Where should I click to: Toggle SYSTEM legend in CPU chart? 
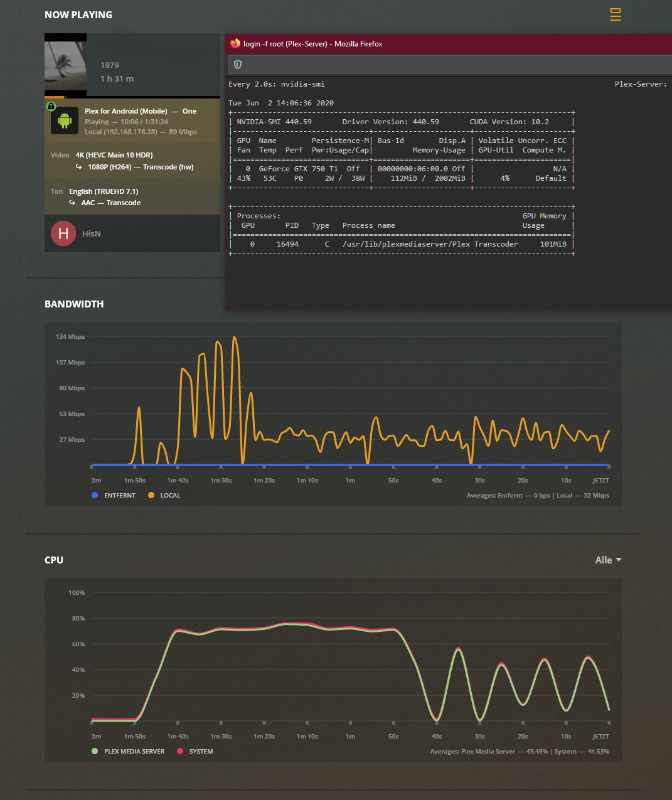[195, 751]
